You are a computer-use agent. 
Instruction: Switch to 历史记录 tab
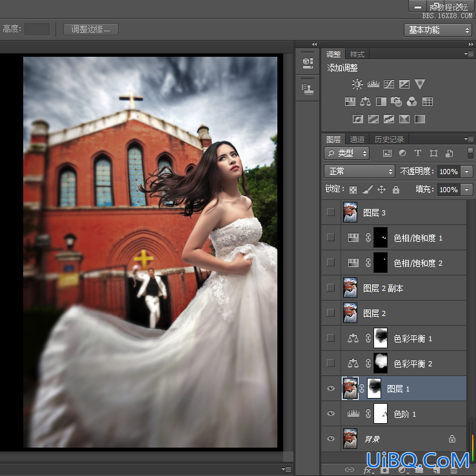(x=389, y=139)
